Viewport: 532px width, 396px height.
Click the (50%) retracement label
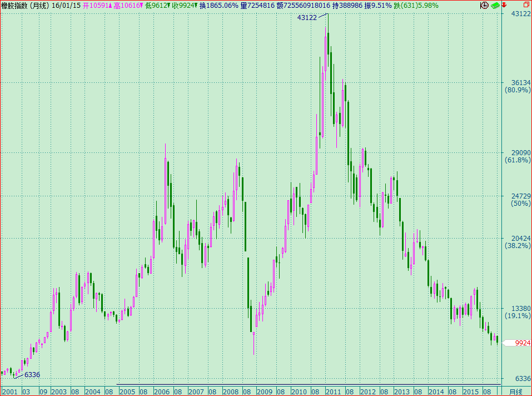520,203
